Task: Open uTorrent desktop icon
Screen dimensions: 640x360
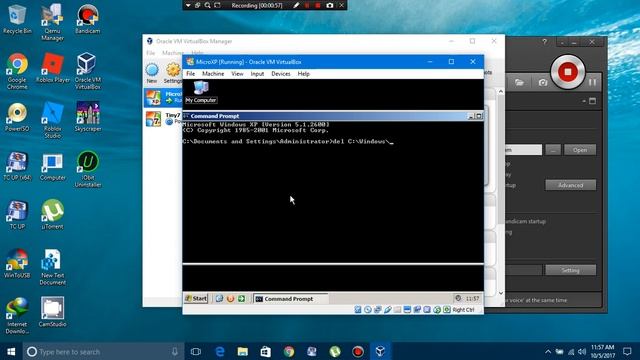Action: tap(53, 214)
